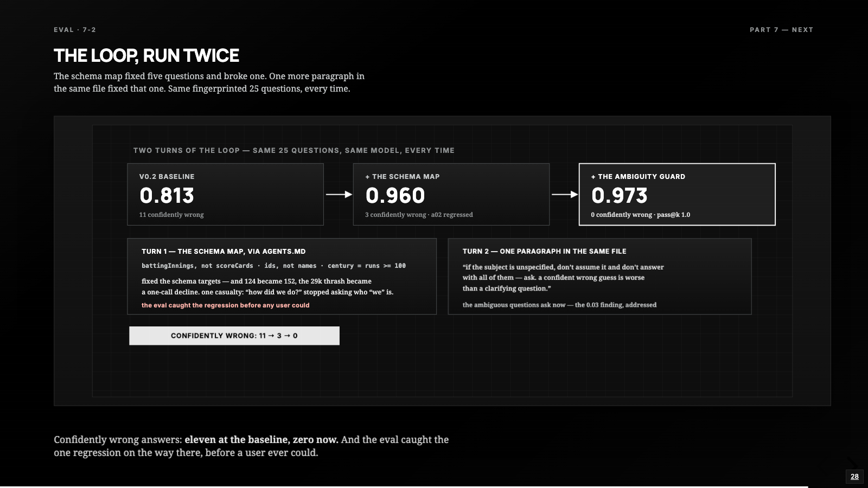This screenshot has height=488, width=868.
Task: Click the 'EVAL · 7-2' header label
Action: [75, 30]
